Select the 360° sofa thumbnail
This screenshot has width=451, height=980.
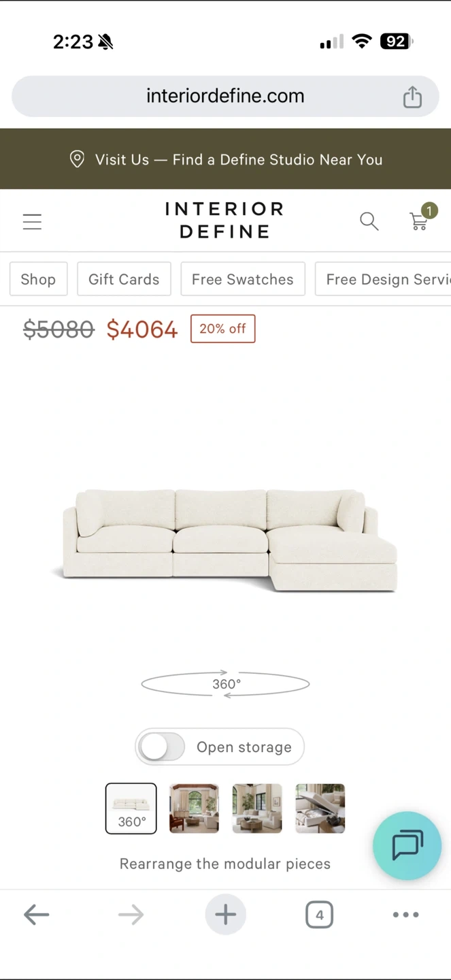[131, 808]
